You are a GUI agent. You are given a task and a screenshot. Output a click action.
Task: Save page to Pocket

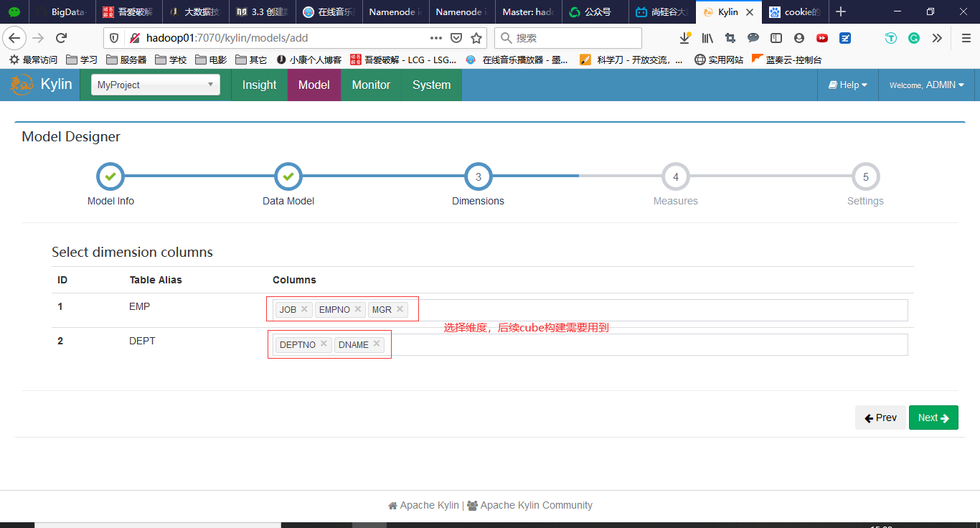(456, 38)
